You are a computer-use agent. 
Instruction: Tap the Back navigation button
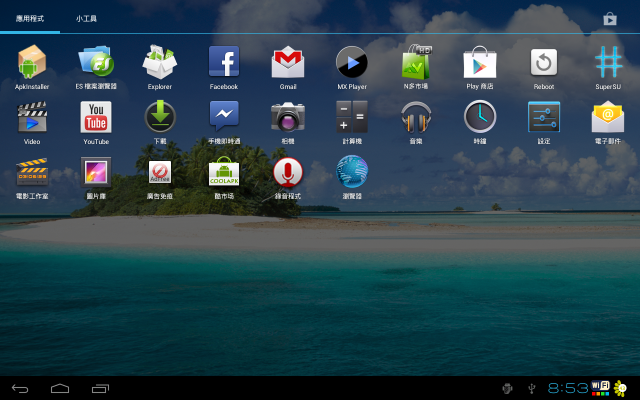coord(20,389)
